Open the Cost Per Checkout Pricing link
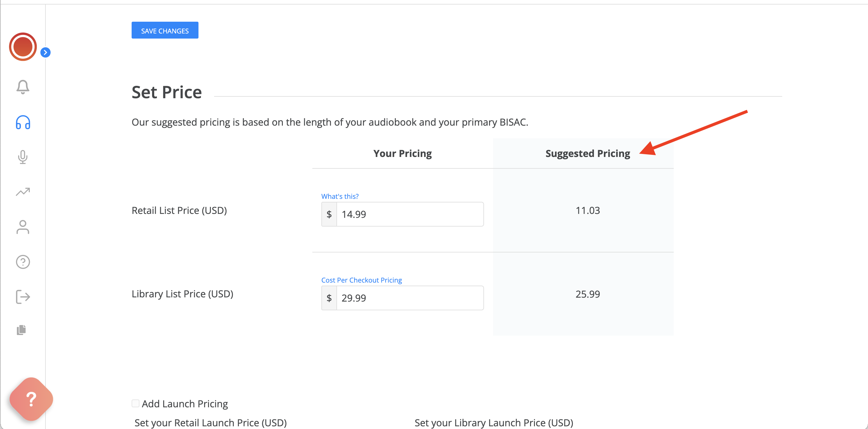 [x=361, y=280]
